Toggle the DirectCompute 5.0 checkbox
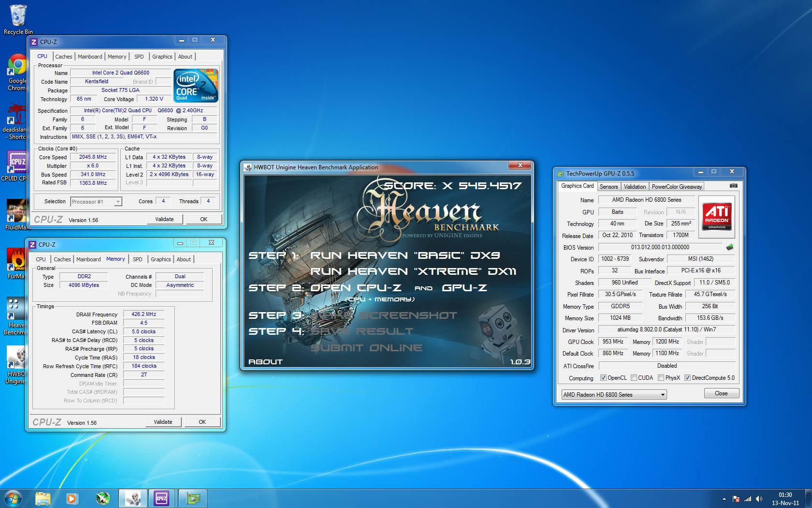Screen dimensions: 812x508 pos(687,378)
